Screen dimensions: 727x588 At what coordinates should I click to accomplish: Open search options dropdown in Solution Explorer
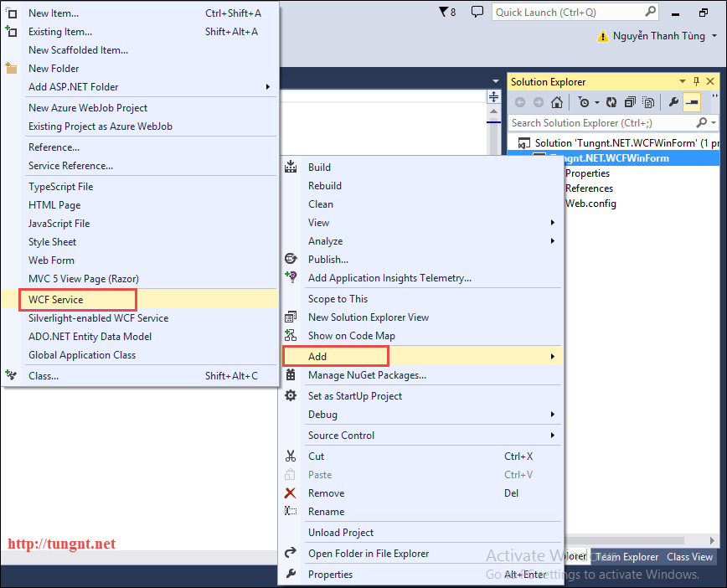pyautogui.click(x=714, y=123)
